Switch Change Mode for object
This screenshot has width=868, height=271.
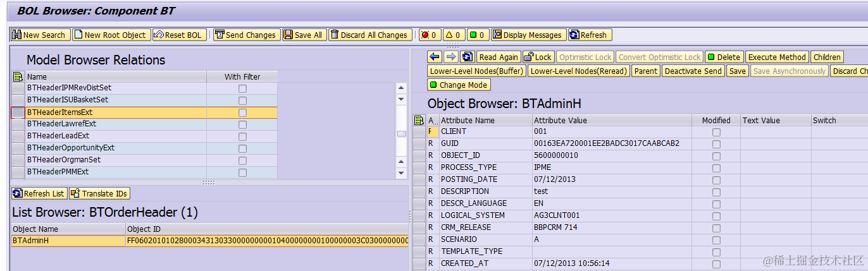click(x=459, y=85)
